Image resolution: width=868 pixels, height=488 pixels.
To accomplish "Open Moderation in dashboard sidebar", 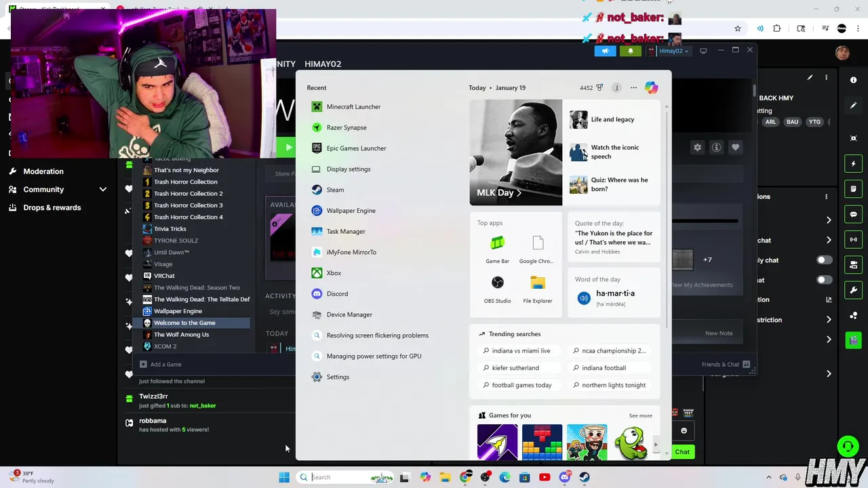I will (43, 171).
